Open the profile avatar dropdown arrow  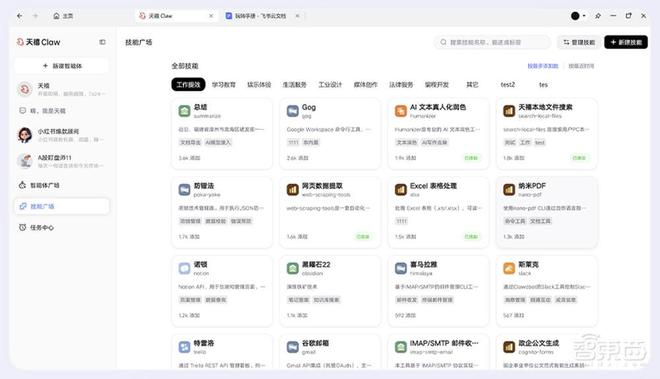(x=584, y=16)
